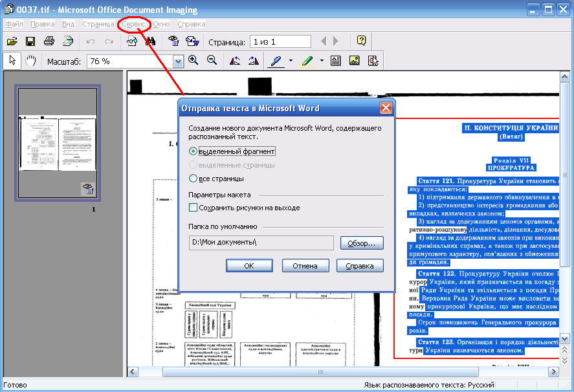
Task: Zoom out with the minus magnifier
Action: [212, 60]
